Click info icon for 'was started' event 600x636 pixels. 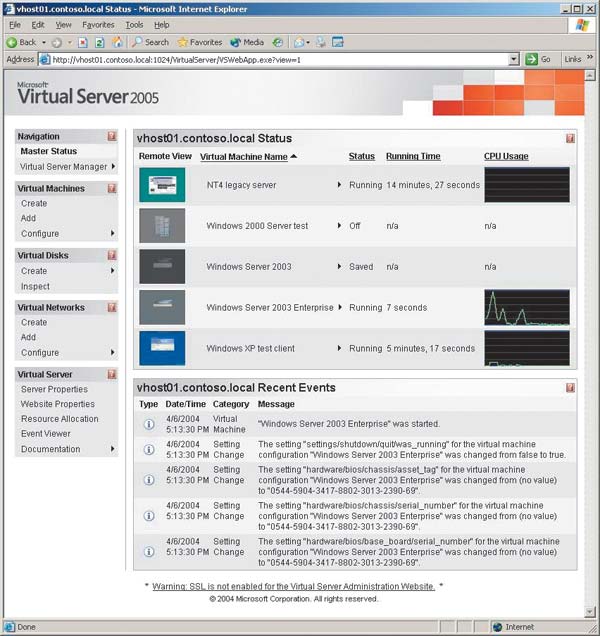tap(149, 424)
